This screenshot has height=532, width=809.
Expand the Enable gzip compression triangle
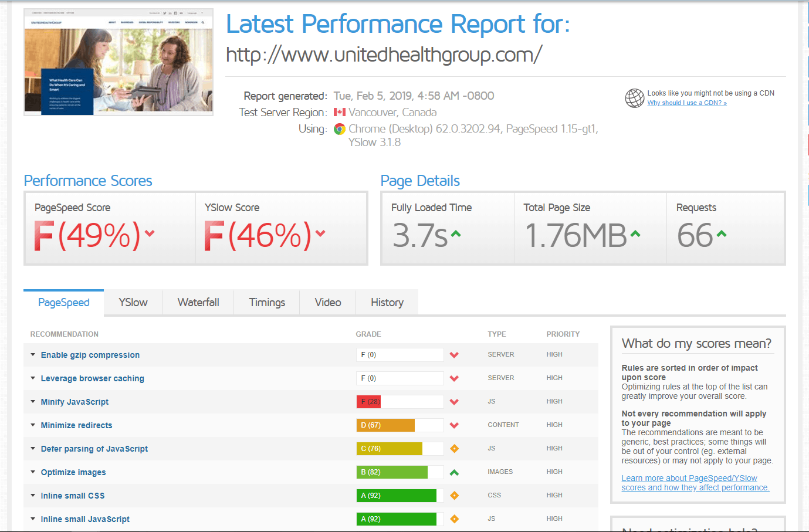coord(33,354)
